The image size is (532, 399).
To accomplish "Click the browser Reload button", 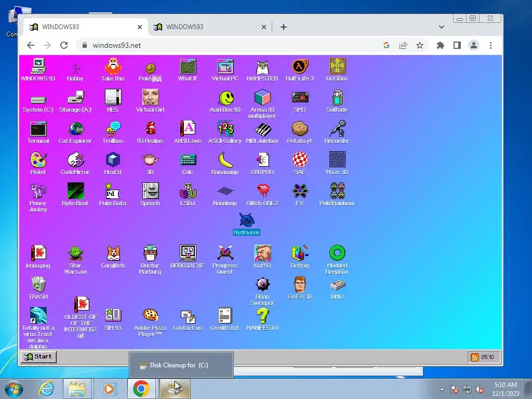I will [x=64, y=45].
